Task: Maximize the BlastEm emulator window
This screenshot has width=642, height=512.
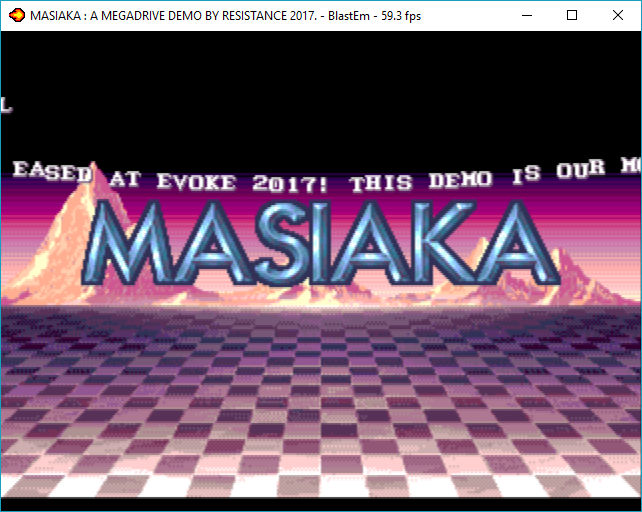Action: [572, 16]
